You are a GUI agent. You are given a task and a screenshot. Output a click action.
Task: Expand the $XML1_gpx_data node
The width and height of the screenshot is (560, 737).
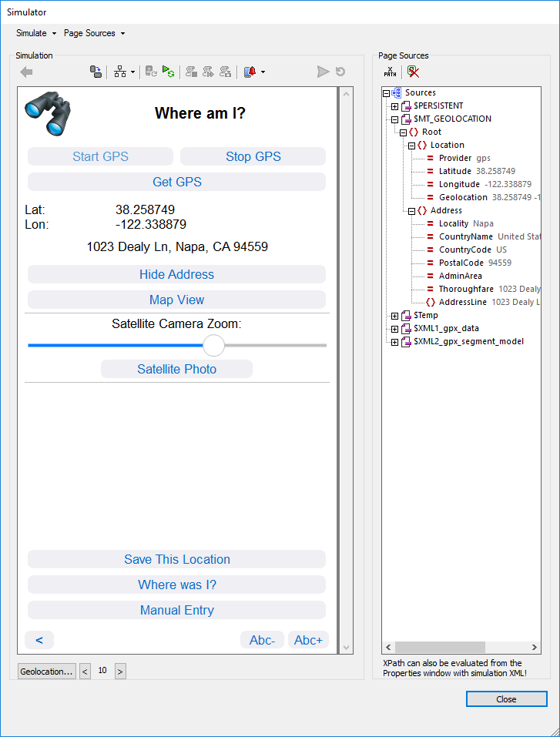click(394, 329)
